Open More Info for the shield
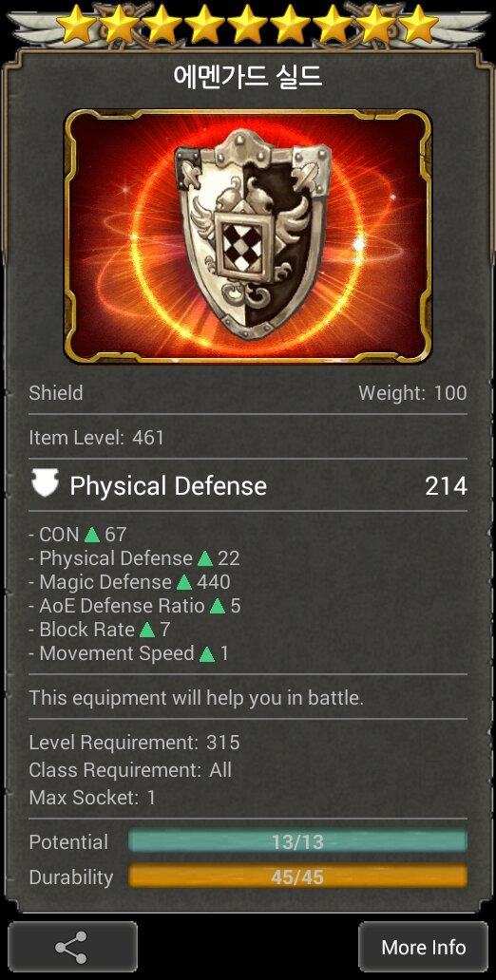The image size is (496, 980). click(x=424, y=947)
